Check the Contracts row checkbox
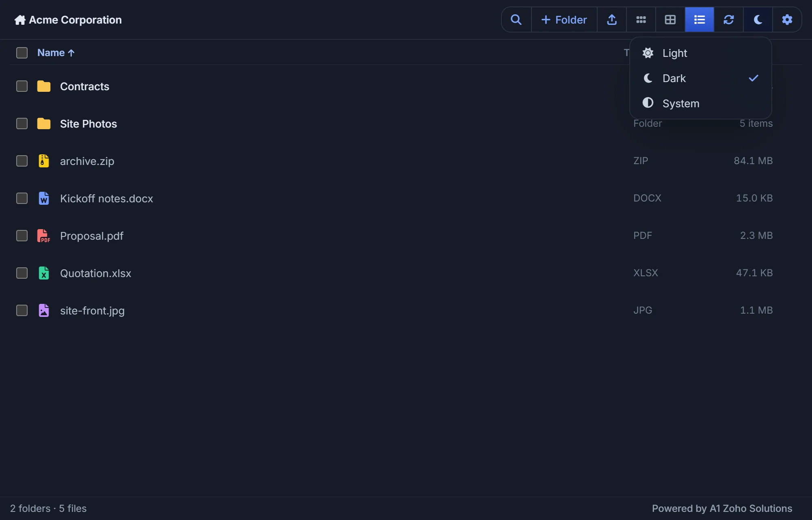This screenshot has height=520, width=812. [22, 86]
